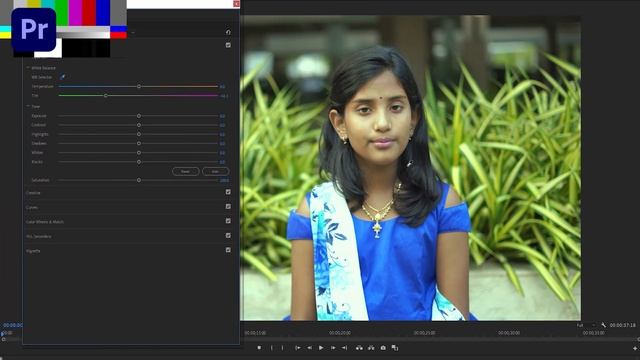Adjust the Tint slider handle

pos(106,96)
